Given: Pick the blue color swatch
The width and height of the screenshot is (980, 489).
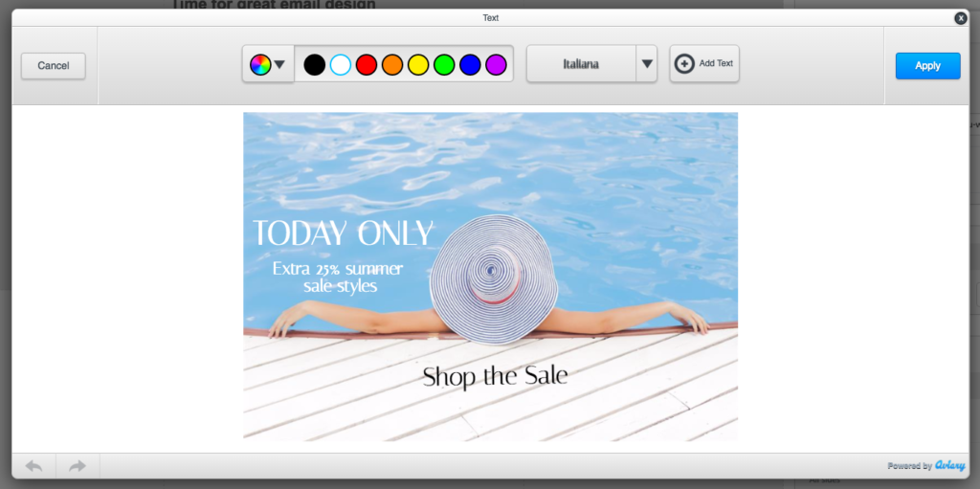Looking at the screenshot, I should tap(469, 64).
